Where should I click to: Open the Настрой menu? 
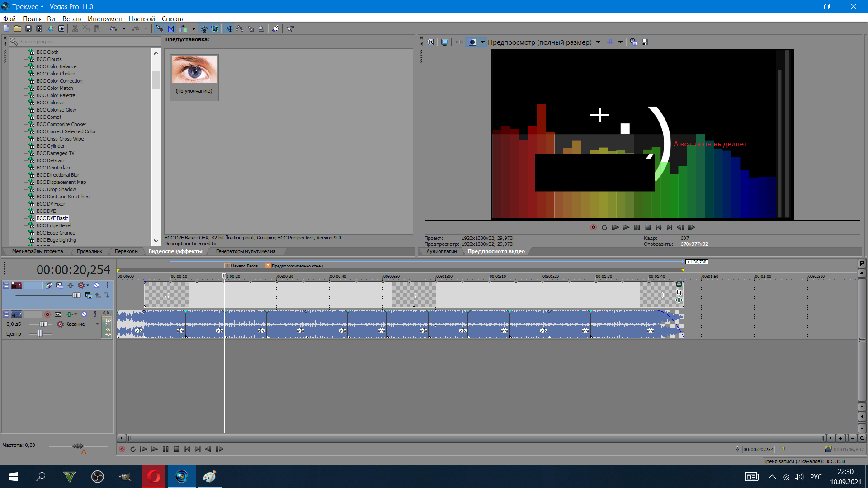[142, 19]
